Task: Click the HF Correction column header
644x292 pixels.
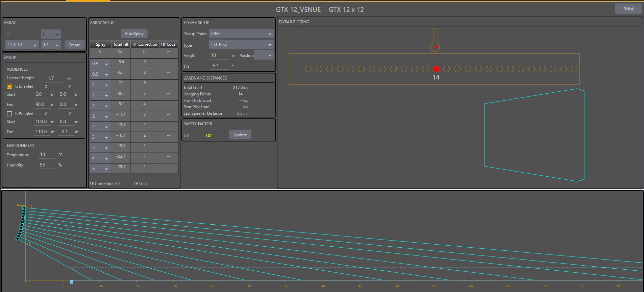Action: coord(145,44)
